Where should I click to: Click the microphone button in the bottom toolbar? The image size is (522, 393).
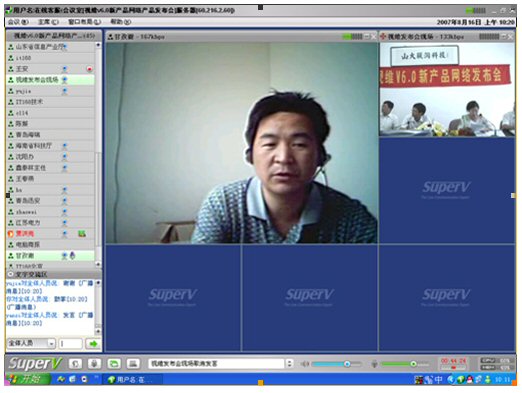tap(94, 363)
